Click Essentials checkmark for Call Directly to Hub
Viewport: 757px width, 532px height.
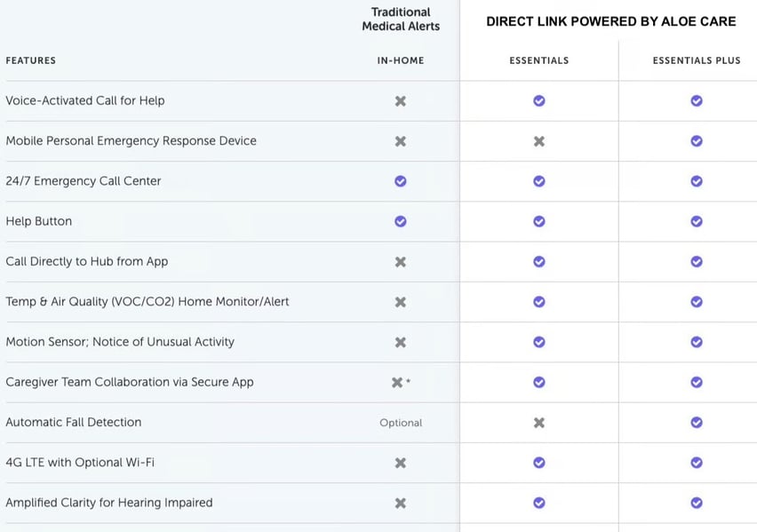coord(538,261)
